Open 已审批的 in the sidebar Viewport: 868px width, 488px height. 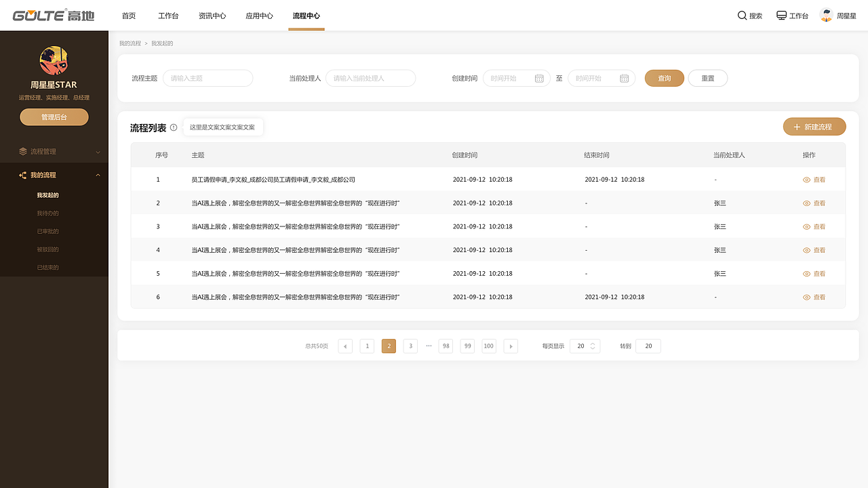pyautogui.click(x=47, y=231)
